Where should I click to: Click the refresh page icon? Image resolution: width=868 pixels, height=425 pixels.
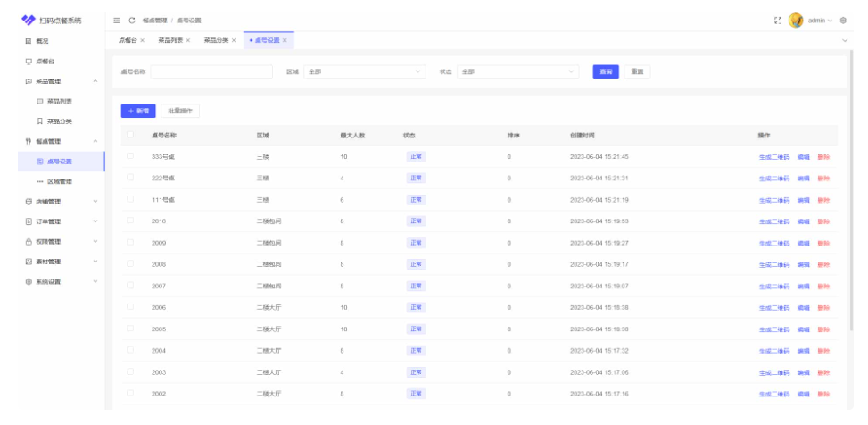(x=132, y=21)
